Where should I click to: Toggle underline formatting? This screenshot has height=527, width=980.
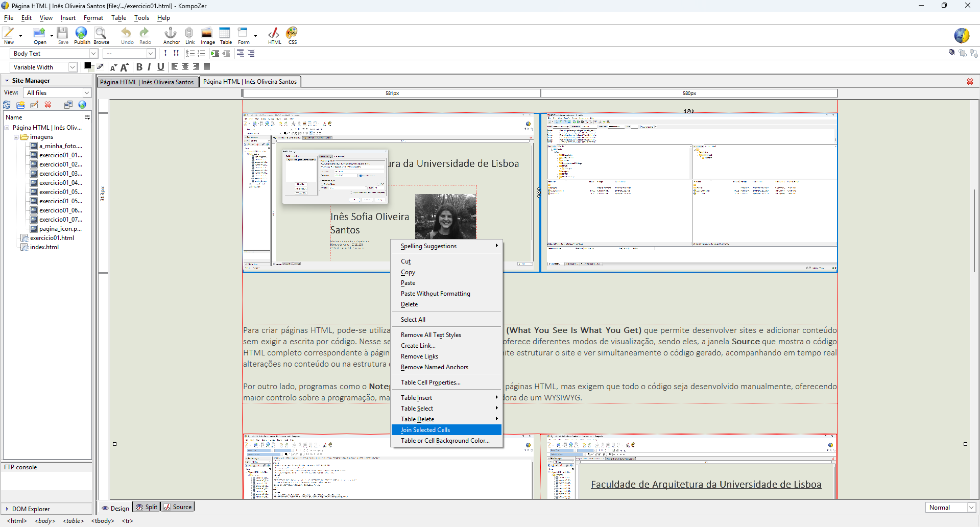pyautogui.click(x=160, y=67)
